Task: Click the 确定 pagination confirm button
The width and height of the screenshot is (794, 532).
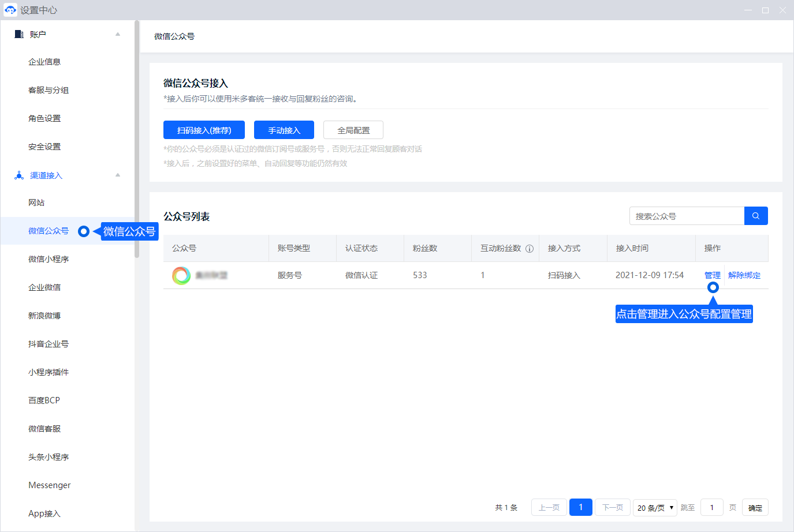Action: pyautogui.click(x=755, y=508)
